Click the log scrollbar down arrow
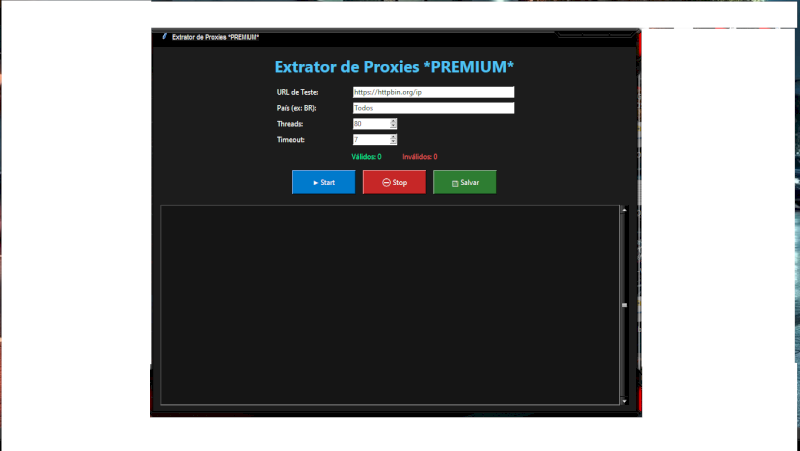Image resolution: width=800 pixels, height=451 pixels. coord(624,402)
